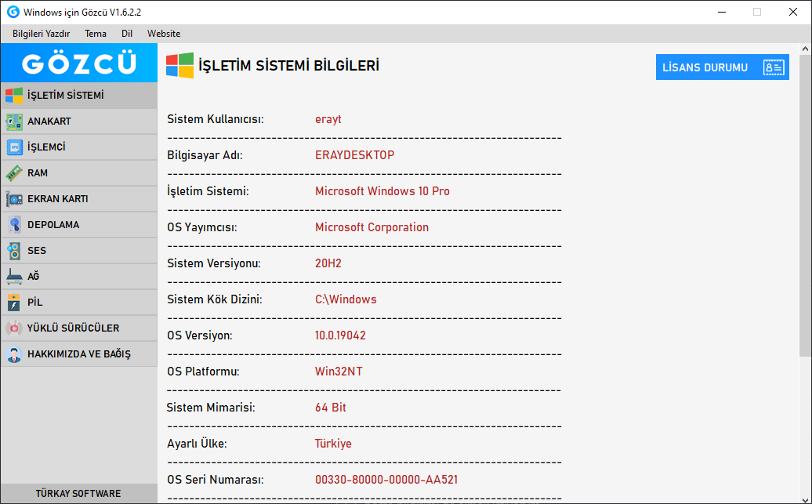Click the OS Versiyon label
The height and width of the screenshot is (504, 812).
click(x=199, y=335)
